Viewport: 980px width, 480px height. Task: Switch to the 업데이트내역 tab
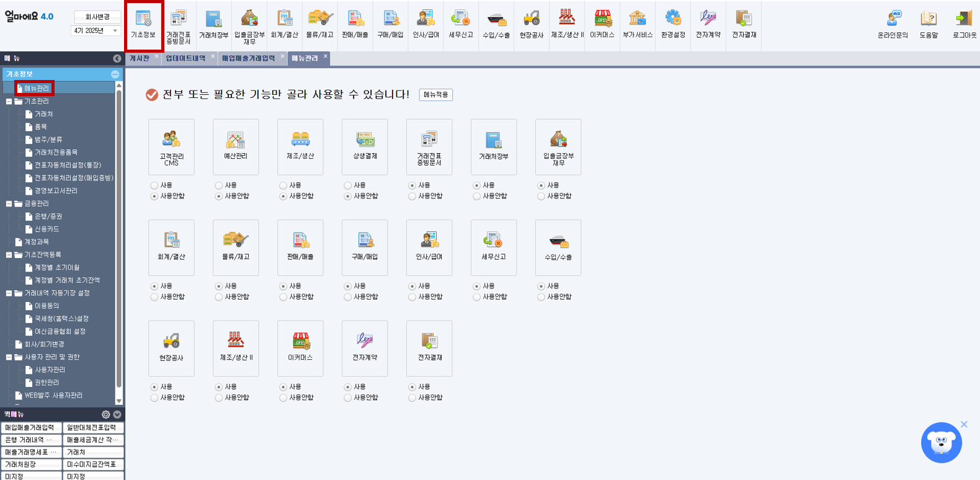(185, 58)
